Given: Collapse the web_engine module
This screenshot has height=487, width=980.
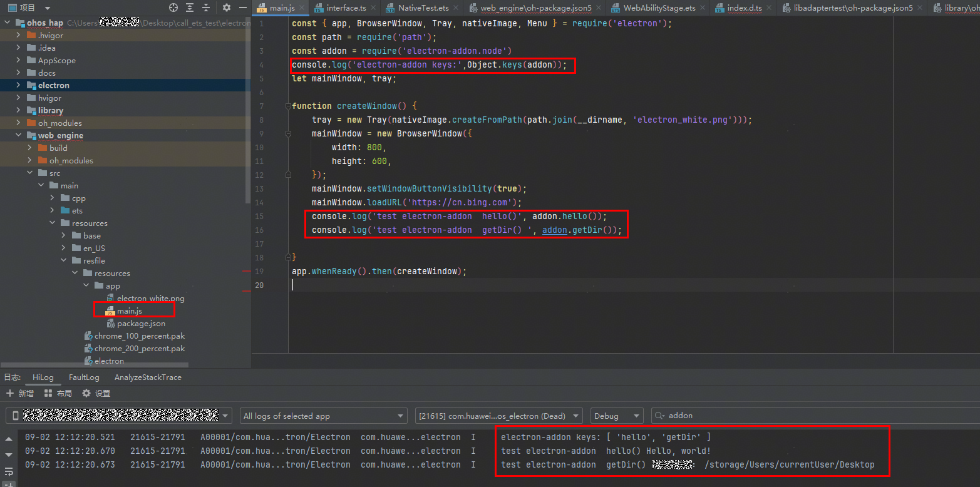Looking at the screenshot, I should pyautogui.click(x=19, y=135).
